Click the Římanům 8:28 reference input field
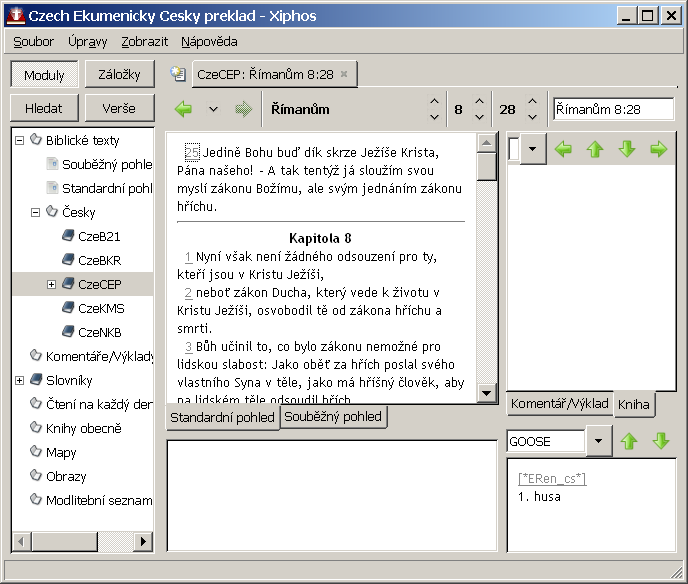688x584 pixels. coord(614,109)
